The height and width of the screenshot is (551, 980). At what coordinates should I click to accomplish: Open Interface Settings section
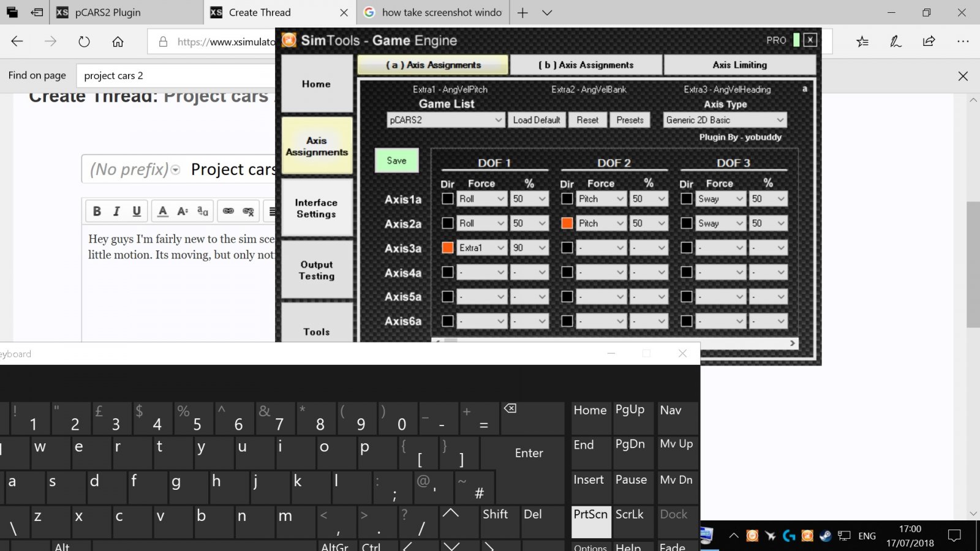(317, 208)
